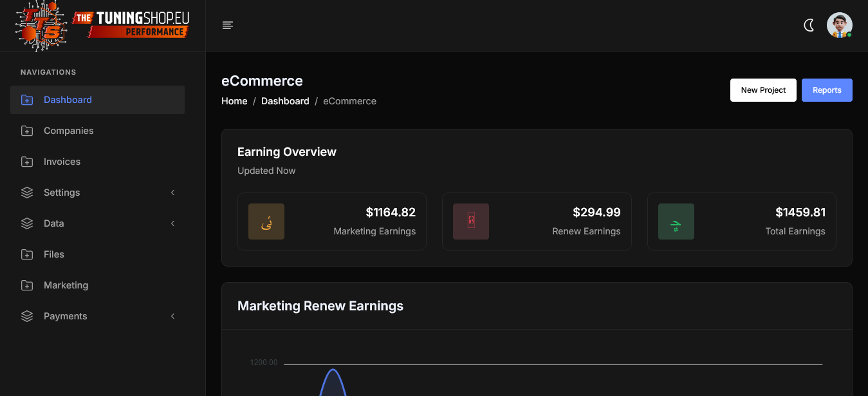Click the hamburger menu icon in header

pyautogui.click(x=227, y=25)
